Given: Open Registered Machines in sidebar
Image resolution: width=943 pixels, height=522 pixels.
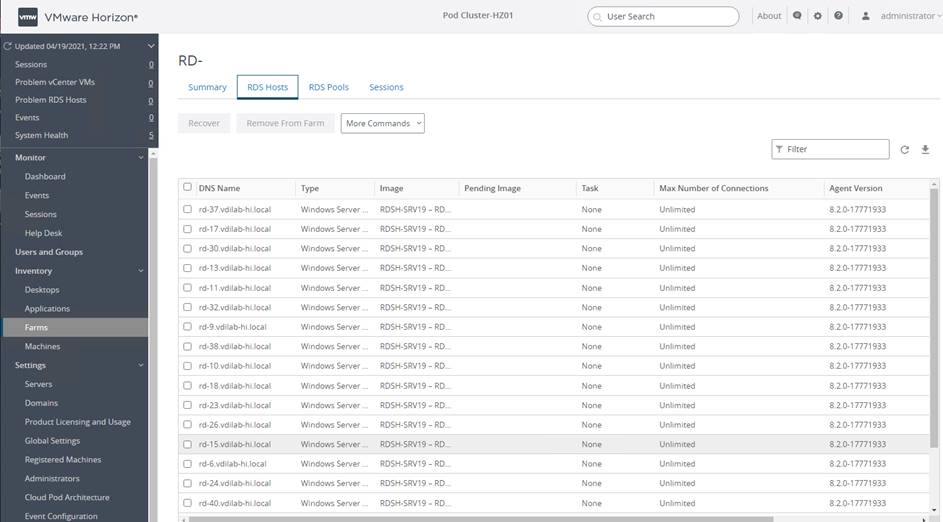Looking at the screenshot, I should pos(63,459).
